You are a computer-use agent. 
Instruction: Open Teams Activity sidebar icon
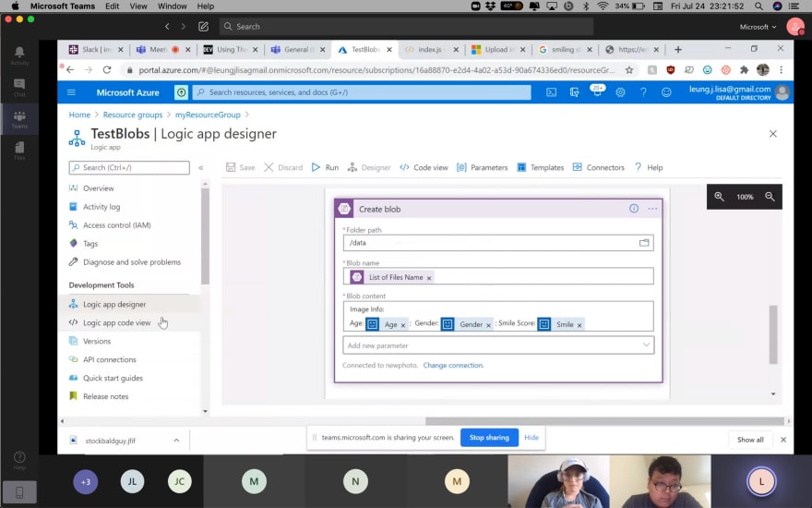[x=19, y=55]
